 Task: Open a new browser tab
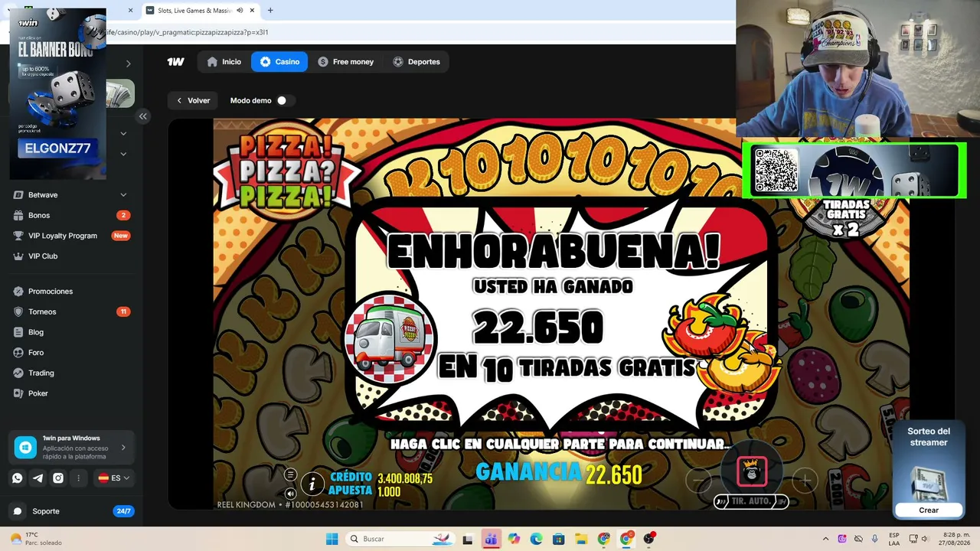click(x=270, y=11)
